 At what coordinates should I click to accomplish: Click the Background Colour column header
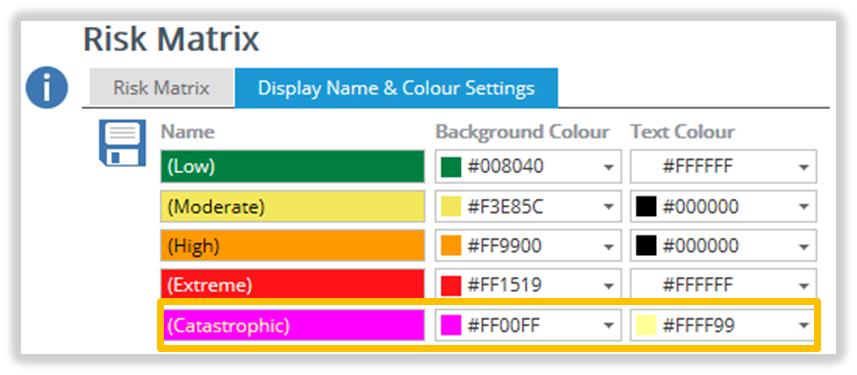pos(522,132)
